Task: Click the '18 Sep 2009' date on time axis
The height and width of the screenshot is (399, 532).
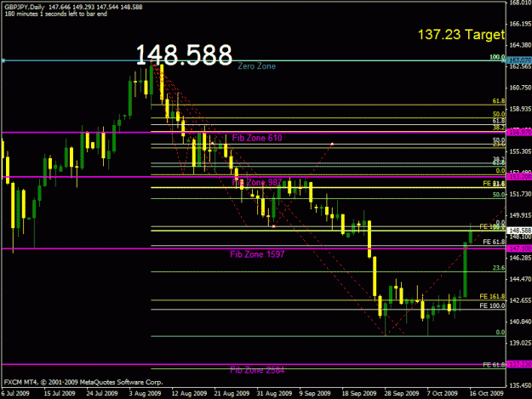Action: pos(359,393)
